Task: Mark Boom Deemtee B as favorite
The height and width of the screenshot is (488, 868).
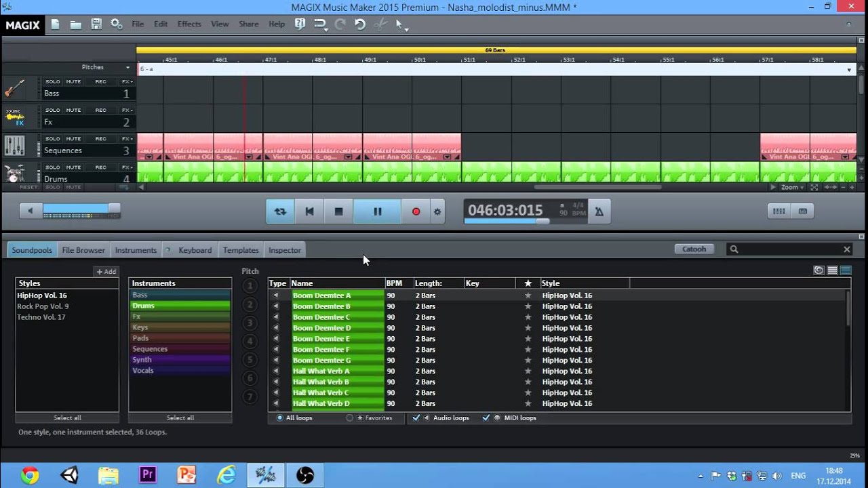Action: coord(528,306)
